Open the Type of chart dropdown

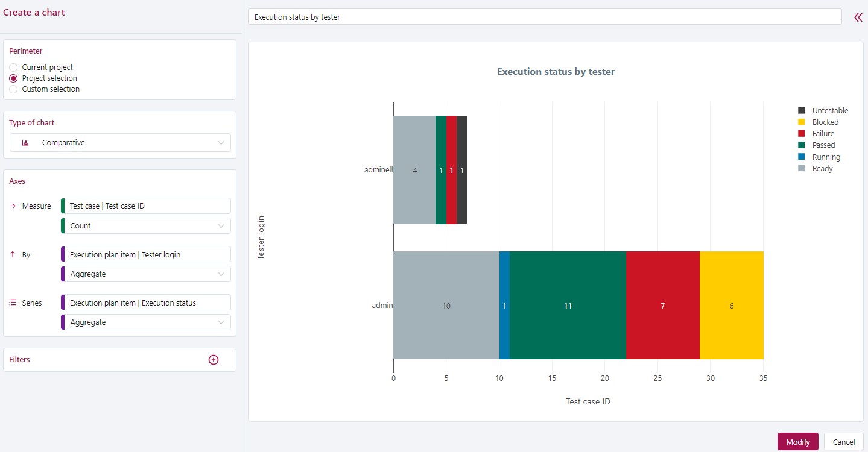coord(120,143)
